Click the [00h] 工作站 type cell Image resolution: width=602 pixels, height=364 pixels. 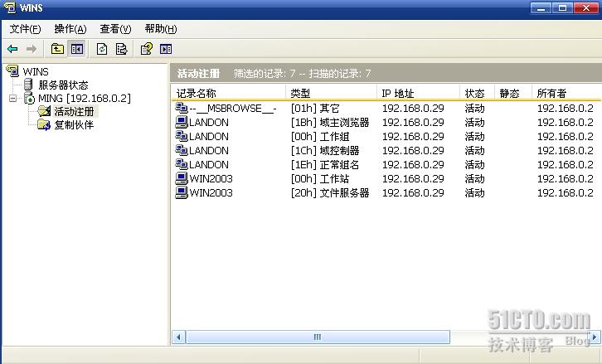pos(320,178)
